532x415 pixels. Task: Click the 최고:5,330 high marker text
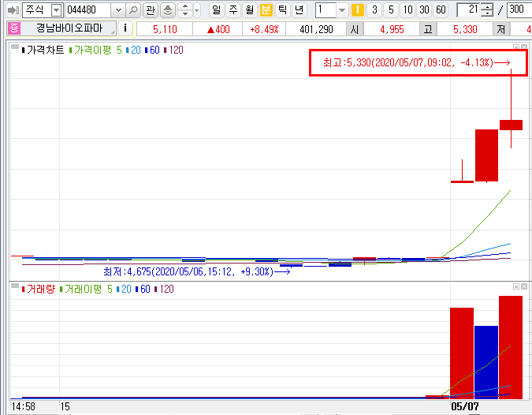pyautogui.click(x=416, y=62)
